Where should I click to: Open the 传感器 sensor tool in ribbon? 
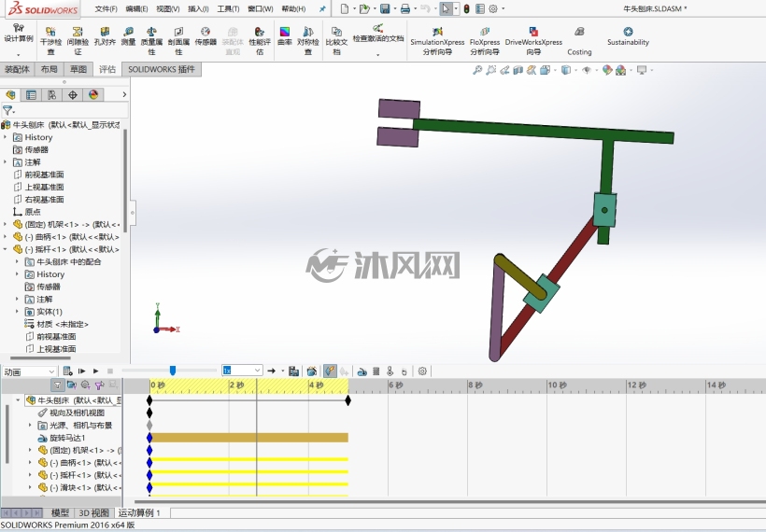[x=206, y=36]
